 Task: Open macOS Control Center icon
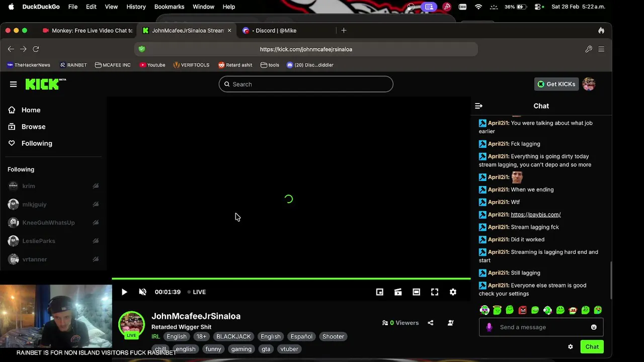538,7
